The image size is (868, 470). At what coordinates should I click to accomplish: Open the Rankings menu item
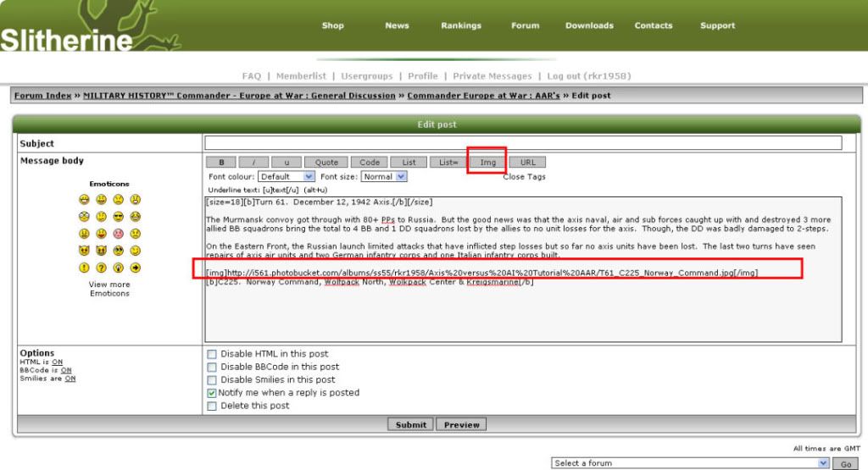click(x=460, y=25)
